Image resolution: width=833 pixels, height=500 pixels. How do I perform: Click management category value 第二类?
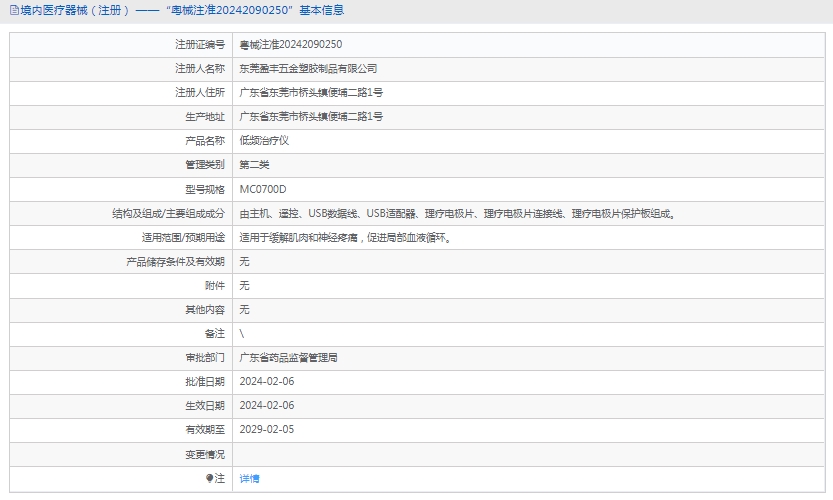(x=254, y=165)
